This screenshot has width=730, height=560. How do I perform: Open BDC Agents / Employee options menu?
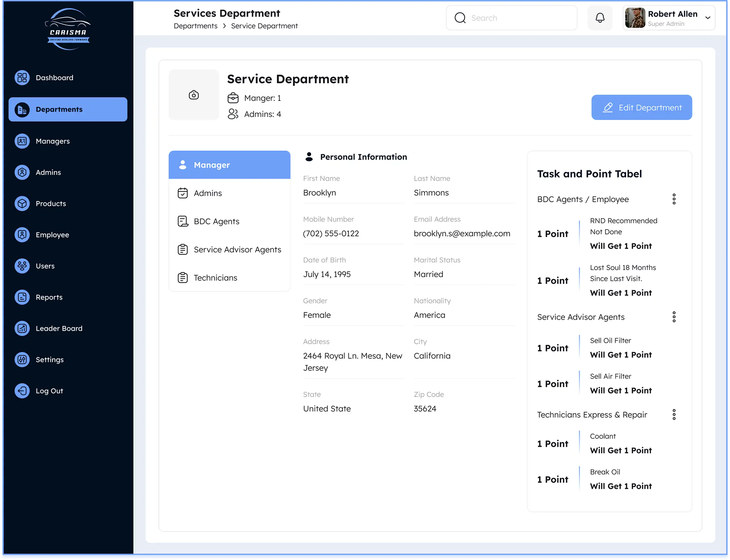pos(674,199)
